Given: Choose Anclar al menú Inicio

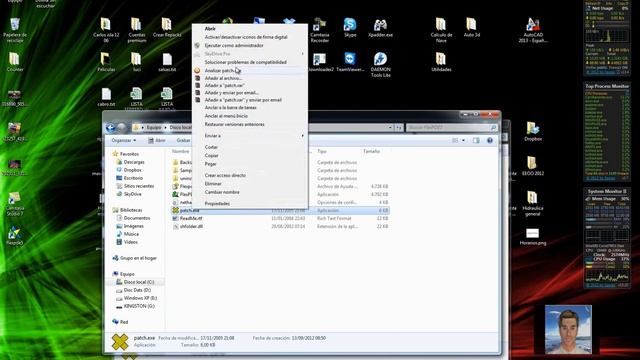Looking at the screenshot, I should [226, 116].
